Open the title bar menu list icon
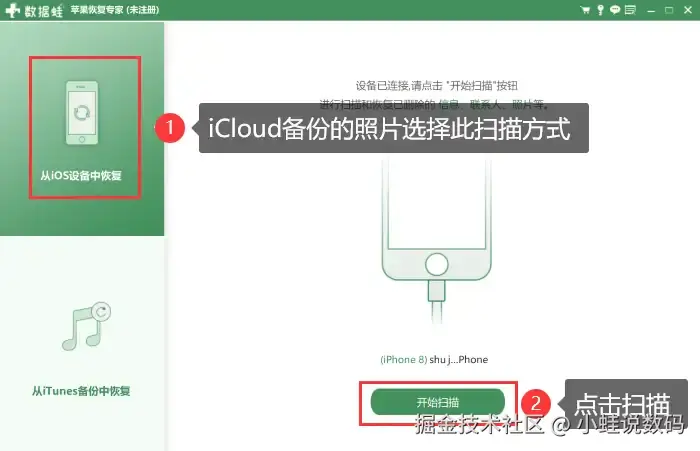Image resolution: width=700 pixels, height=451 pixels. point(630,10)
